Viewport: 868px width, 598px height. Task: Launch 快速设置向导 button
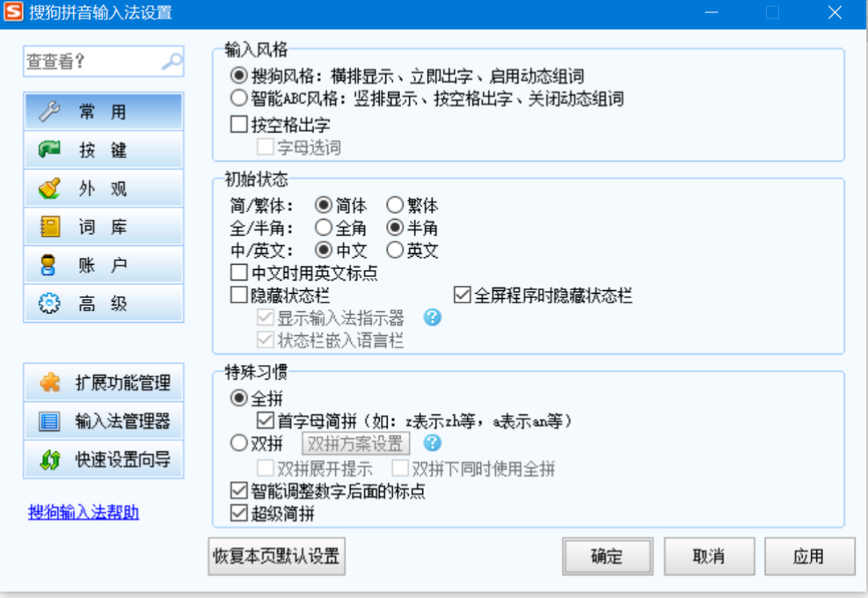pos(104,460)
